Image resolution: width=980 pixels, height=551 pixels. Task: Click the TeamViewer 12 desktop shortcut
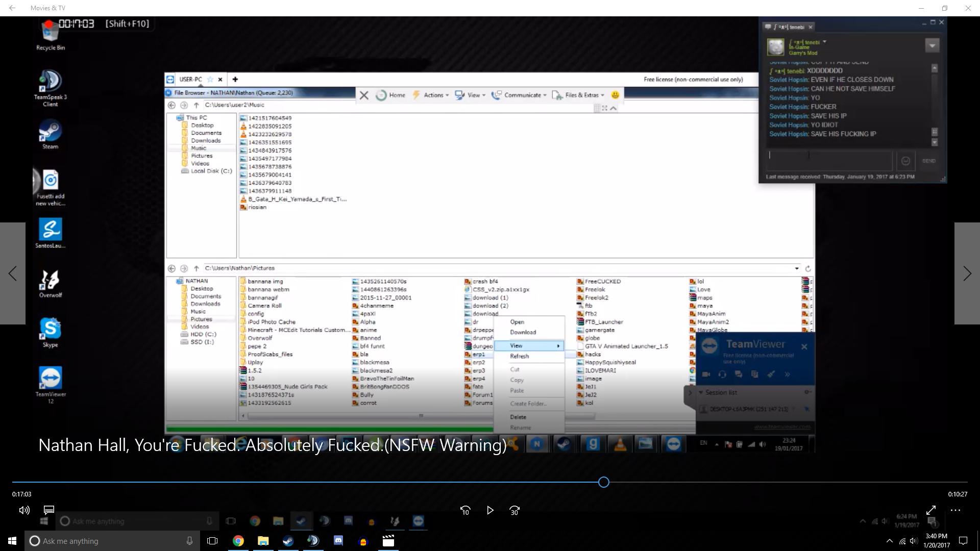click(50, 385)
